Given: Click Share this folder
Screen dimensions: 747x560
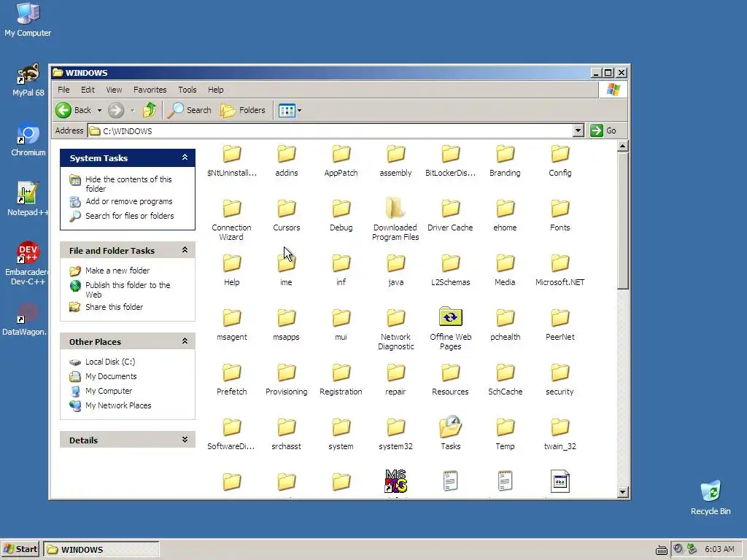Looking at the screenshot, I should pos(114,307).
